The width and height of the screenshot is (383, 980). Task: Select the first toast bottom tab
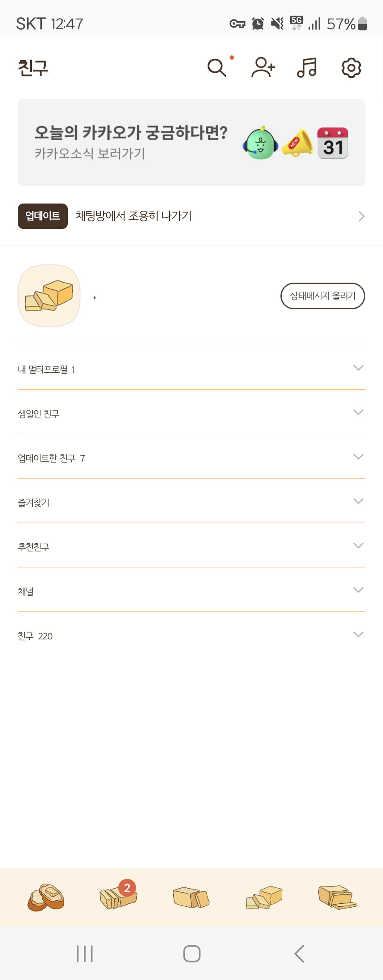tap(46, 897)
